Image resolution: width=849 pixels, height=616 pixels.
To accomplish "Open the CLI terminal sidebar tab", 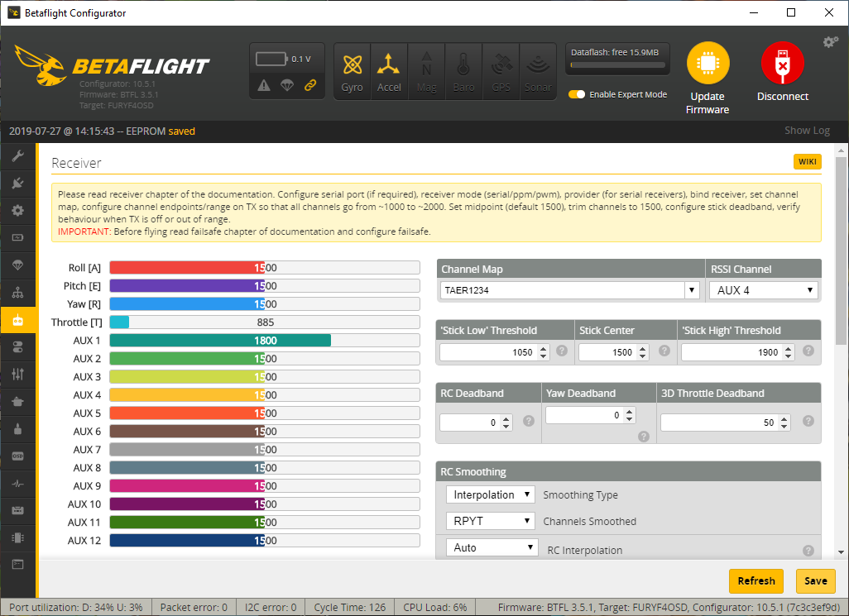I will tap(18, 565).
